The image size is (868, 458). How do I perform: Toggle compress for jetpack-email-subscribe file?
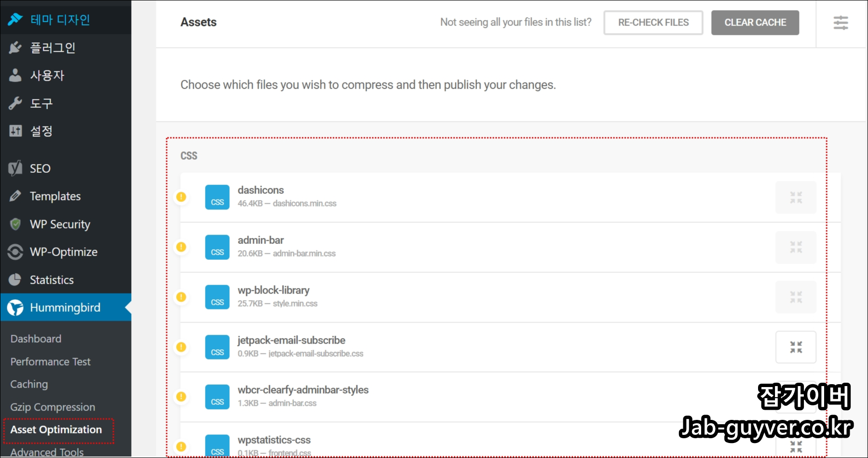pos(796,347)
